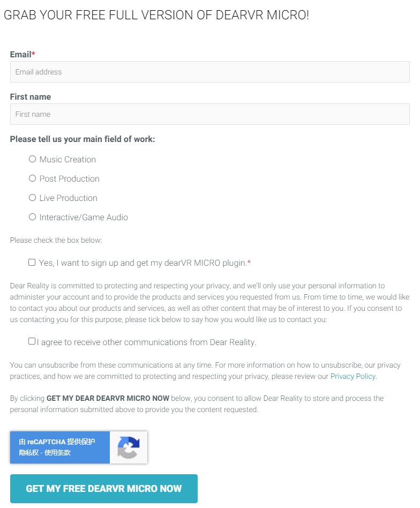Screen dimensions: 420x508
Task: Check the dearVR MICRO sign-up checkbox
Action: point(32,263)
